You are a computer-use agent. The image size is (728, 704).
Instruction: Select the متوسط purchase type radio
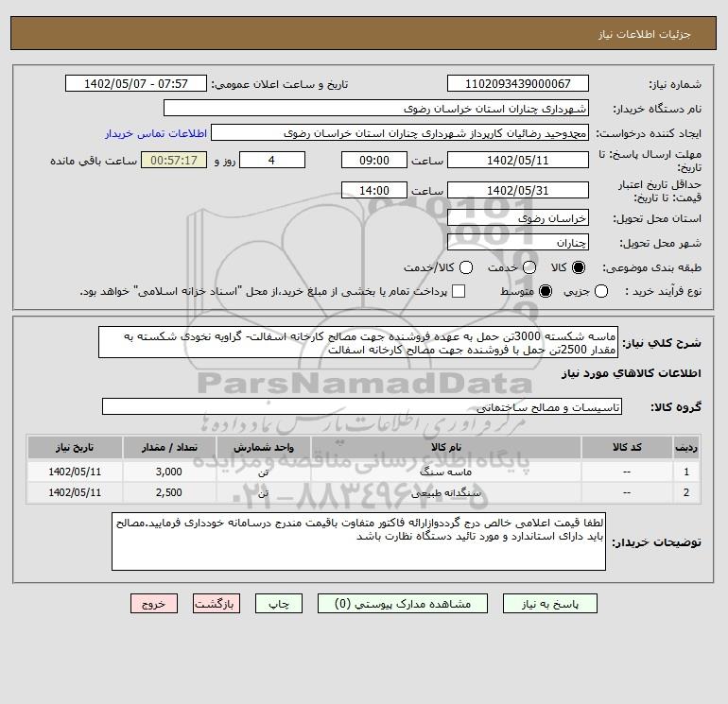(x=546, y=291)
